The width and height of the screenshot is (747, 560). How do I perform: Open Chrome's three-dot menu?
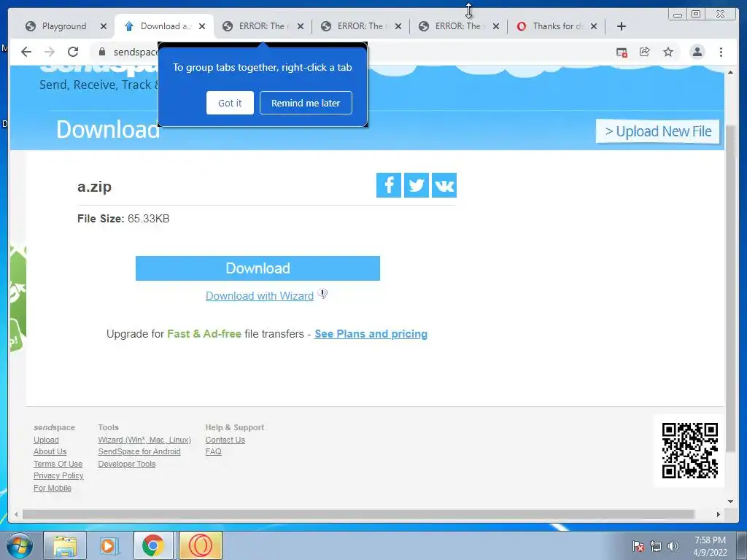click(721, 52)
